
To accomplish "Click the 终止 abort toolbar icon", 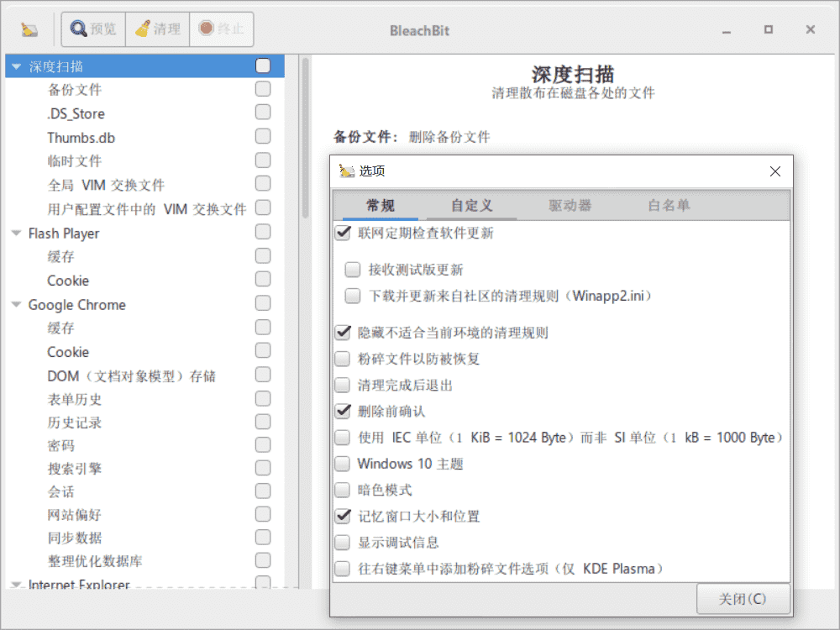I will pos(221,29).
